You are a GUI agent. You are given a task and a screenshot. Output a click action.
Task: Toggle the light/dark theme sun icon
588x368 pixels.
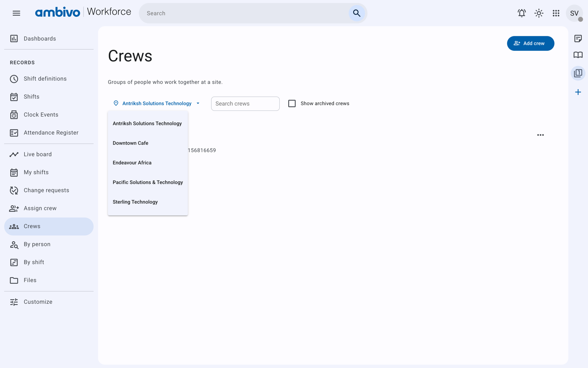[539, 13]
